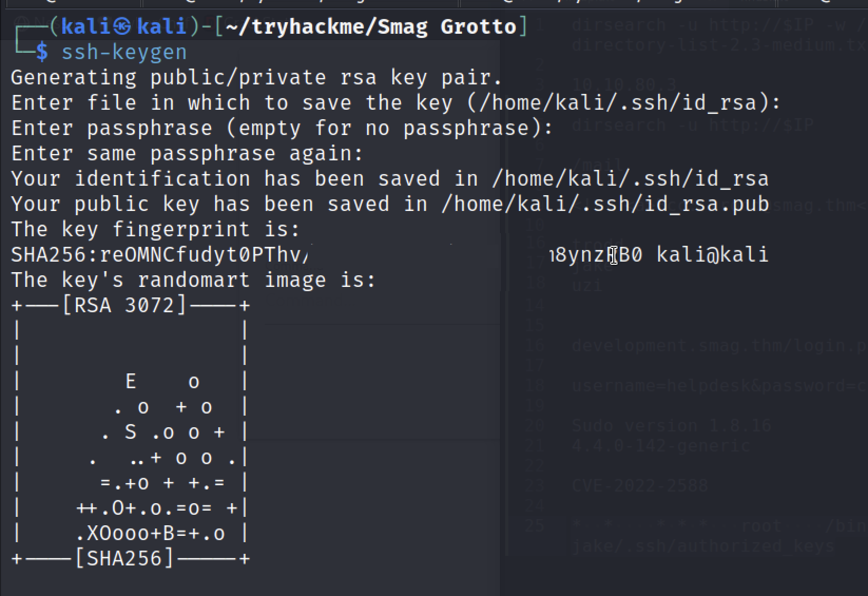Click the faded 4.4.0-142-generic kernel version text
The width and height of the screenshot is (868, 596).
point(661,446)
